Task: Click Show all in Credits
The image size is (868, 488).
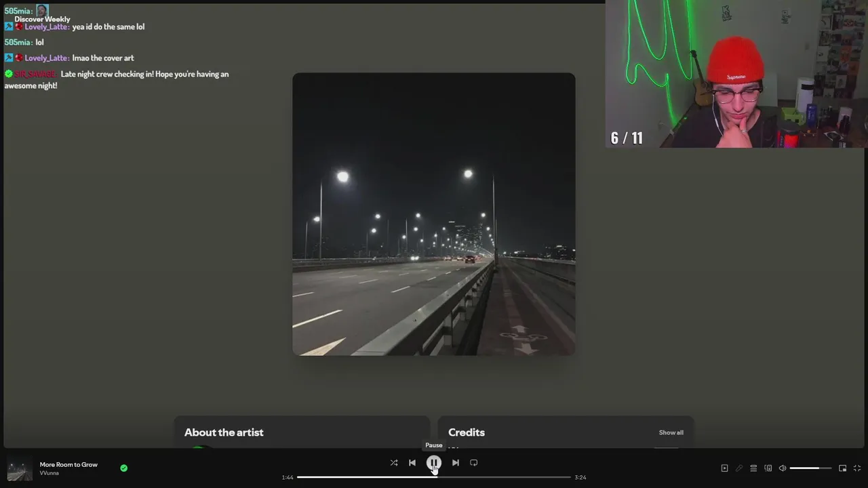Action: [671, 432]
